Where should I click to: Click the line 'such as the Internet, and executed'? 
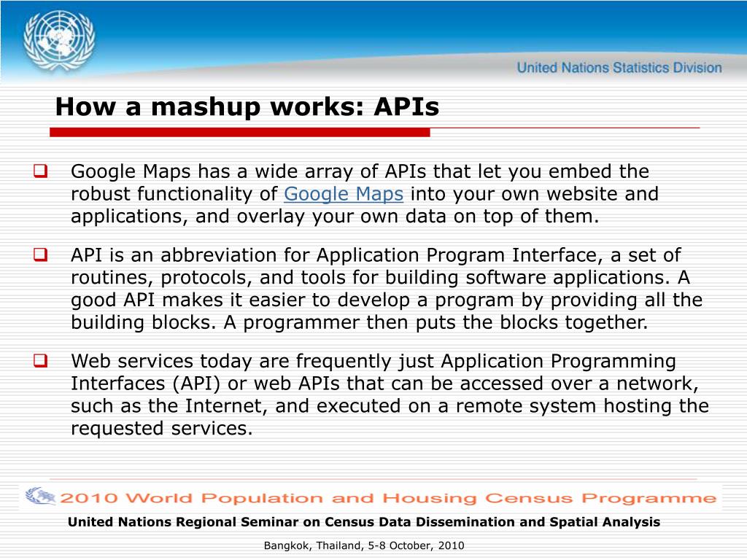pos(390,405)
